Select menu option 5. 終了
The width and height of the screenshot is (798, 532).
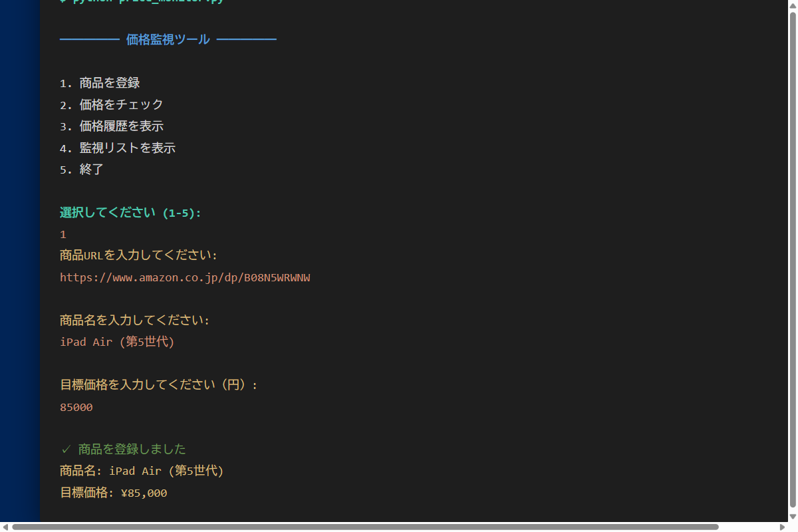(82, 170)
